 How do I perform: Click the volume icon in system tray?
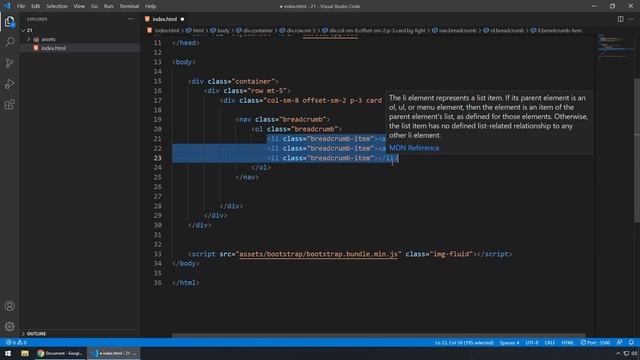click(635, 353)
